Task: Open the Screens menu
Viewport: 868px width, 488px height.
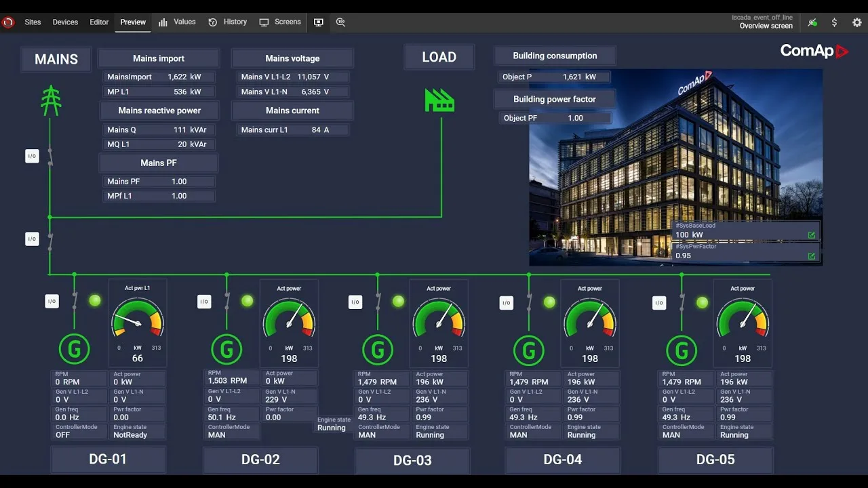Action: click(280, 22)
